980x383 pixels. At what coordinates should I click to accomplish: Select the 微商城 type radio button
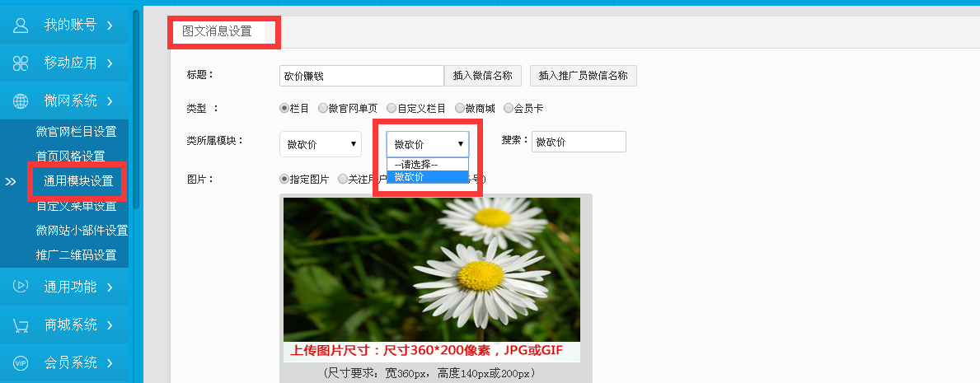tap(460, 108)
